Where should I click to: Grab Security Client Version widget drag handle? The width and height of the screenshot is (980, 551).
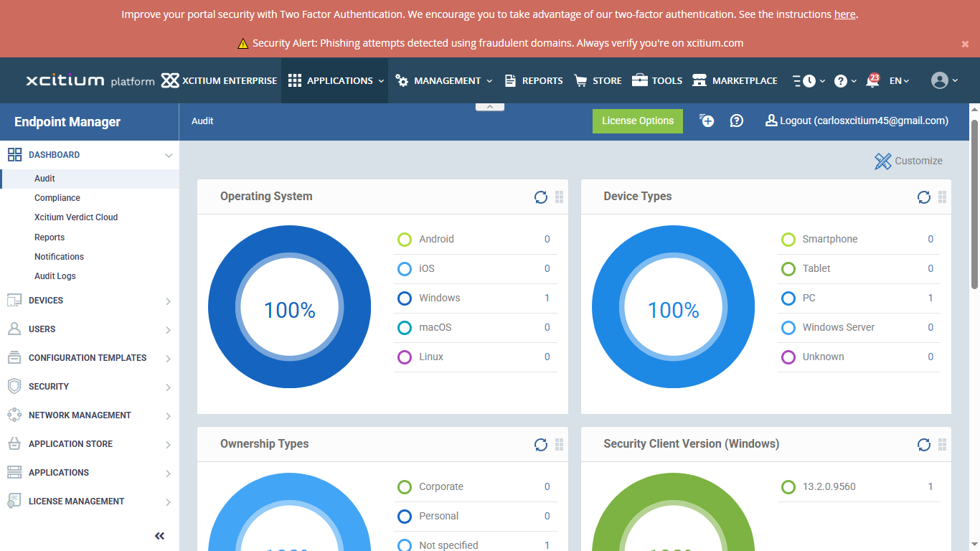[x=943, y=445]
